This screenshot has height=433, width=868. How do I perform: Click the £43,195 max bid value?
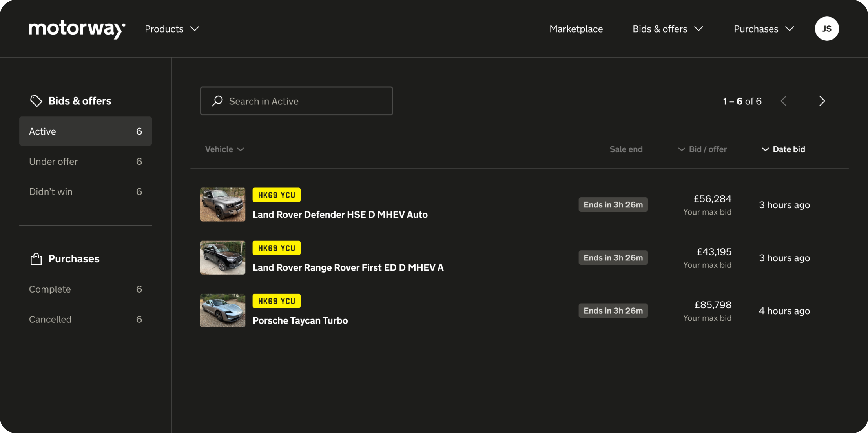click(714, 252)
